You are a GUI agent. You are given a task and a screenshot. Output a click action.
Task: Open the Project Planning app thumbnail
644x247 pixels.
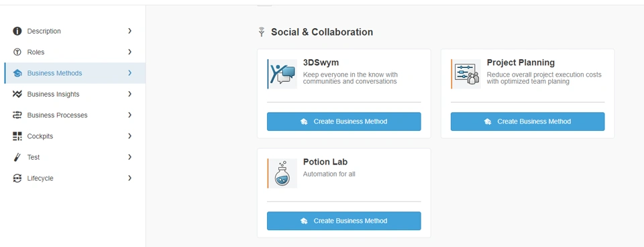tap(466, 74)
